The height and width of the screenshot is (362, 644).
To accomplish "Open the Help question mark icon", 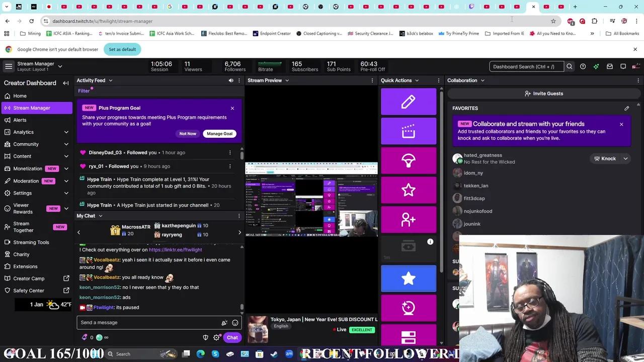I will 583,66.
